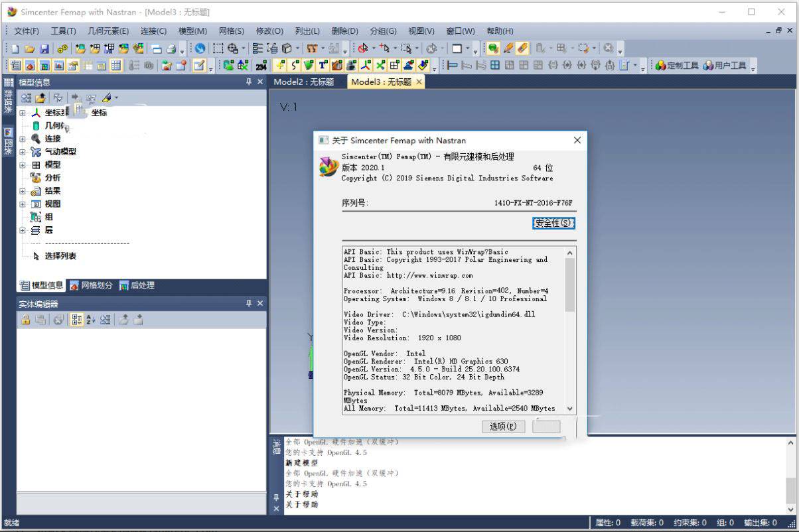Open the 几何元素(E) menu
This screenshot has height=532, width=799.
108,31
